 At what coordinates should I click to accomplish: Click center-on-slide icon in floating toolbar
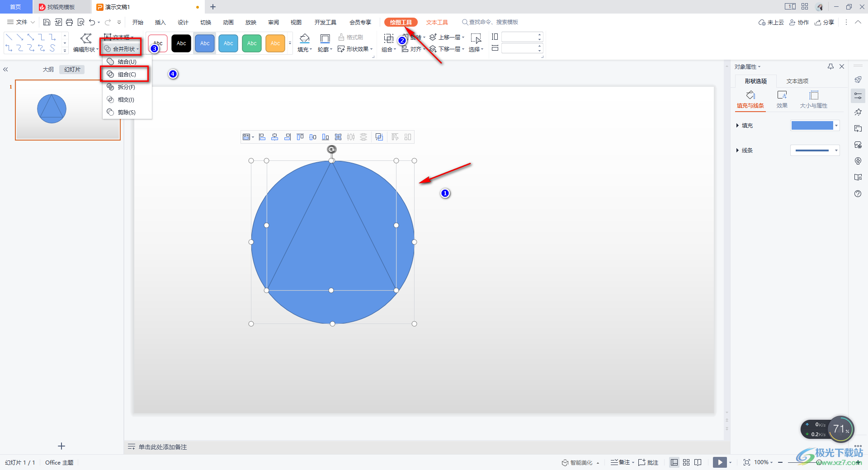click(338, 137)
